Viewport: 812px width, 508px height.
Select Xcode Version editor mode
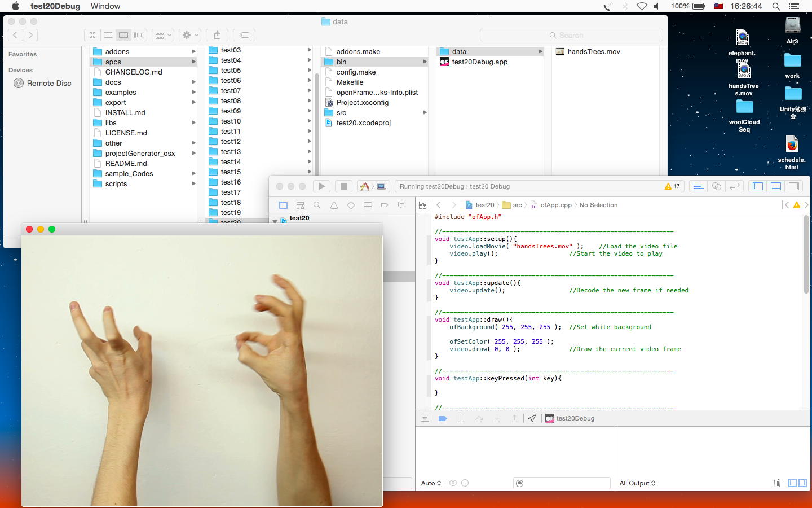735,186
